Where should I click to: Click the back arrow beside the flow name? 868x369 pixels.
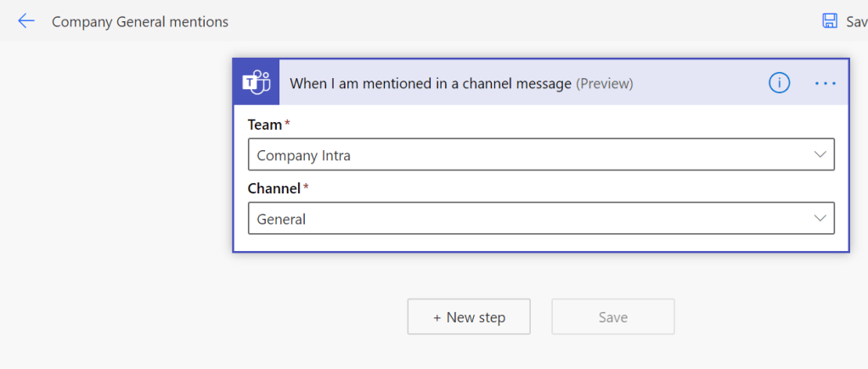click(26, 21)
